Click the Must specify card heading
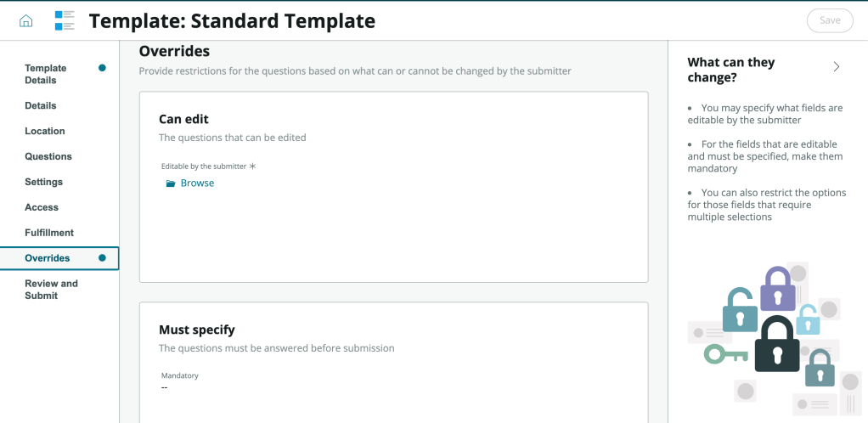Screen dimensions: 868x423 pyautogui.click(x=197, y=330)
